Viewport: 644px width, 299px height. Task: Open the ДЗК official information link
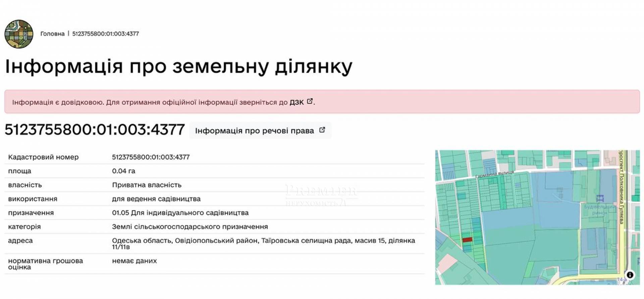(x=296, y=102)
